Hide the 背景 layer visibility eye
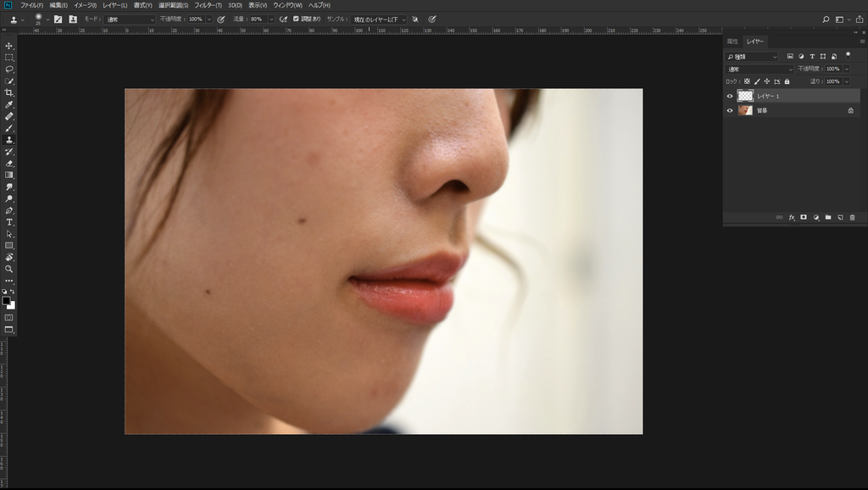Image resolution: width=868 pixels, height=490 pixels. point(730,111)
